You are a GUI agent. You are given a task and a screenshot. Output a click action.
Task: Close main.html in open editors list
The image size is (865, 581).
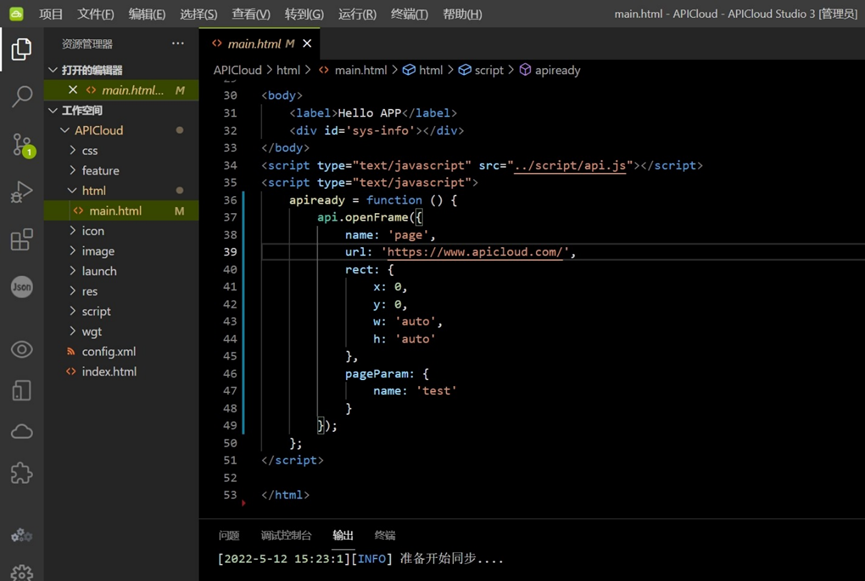[x=73, y=89]
